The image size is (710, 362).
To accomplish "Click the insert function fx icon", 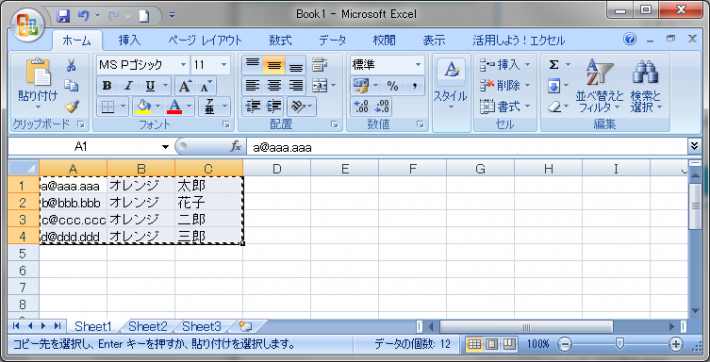I will click(x=235, y=147).
